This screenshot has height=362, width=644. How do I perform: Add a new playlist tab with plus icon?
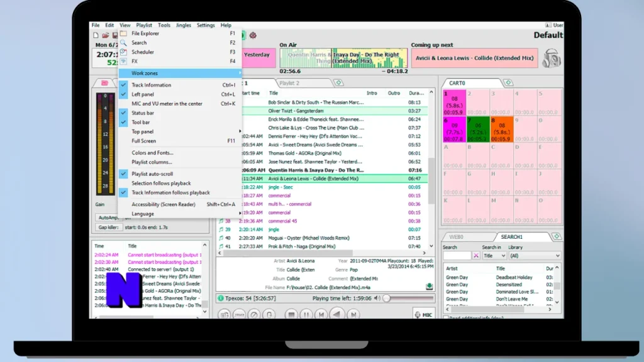tap(338, 83)
